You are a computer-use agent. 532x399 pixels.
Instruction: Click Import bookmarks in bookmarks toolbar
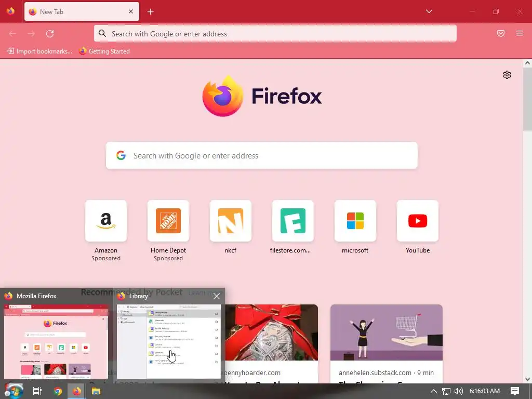[x=39, y=51]
